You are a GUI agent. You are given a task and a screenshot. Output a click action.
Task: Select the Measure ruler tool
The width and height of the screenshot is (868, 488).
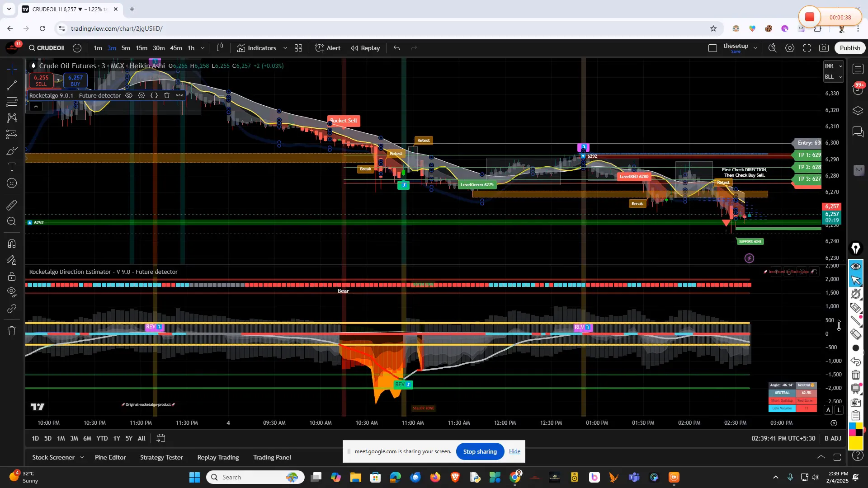[x=11, y=205]
